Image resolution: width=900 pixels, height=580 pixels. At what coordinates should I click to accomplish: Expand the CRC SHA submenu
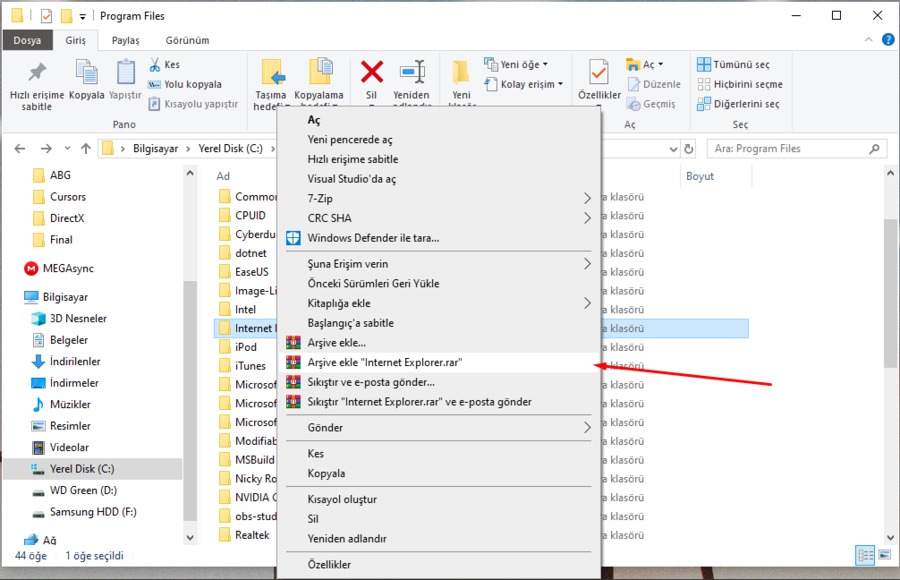coord(439,218)
